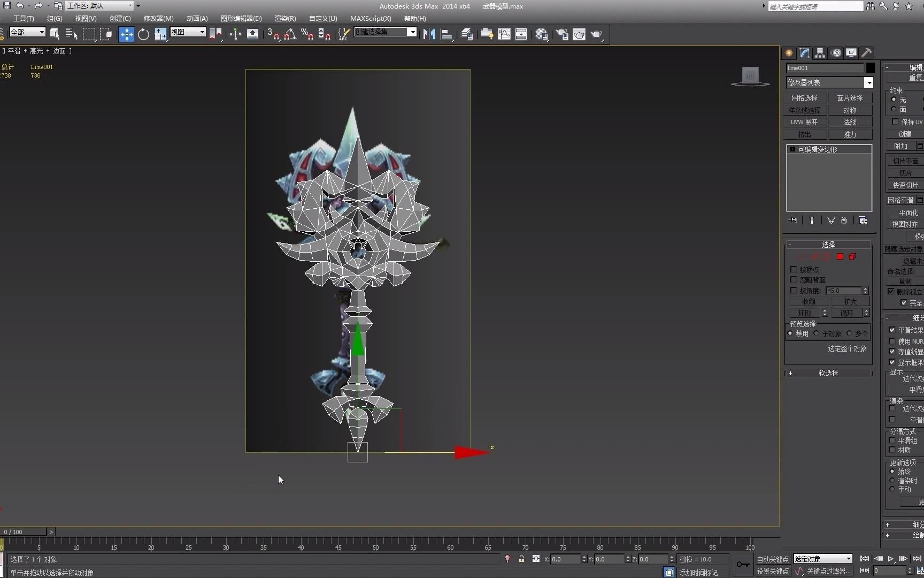Select 子对象 preview selection radio
The image size is (924, 578).
(x=817, y=333)
